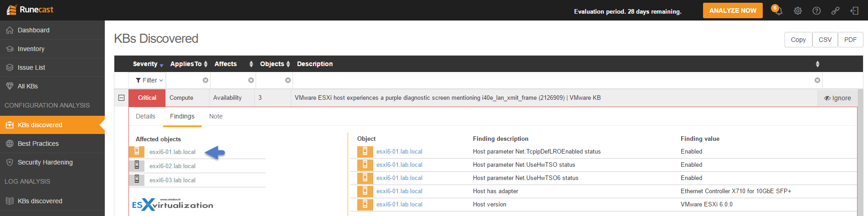Click the link icon in header

[x=835, y=10]
